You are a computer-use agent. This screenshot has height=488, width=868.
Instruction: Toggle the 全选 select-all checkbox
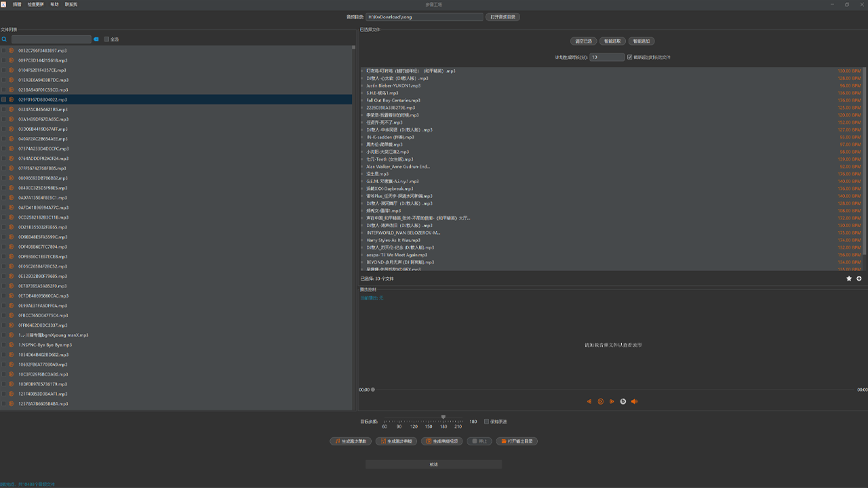pyautogui.click(x=107, y=39)
